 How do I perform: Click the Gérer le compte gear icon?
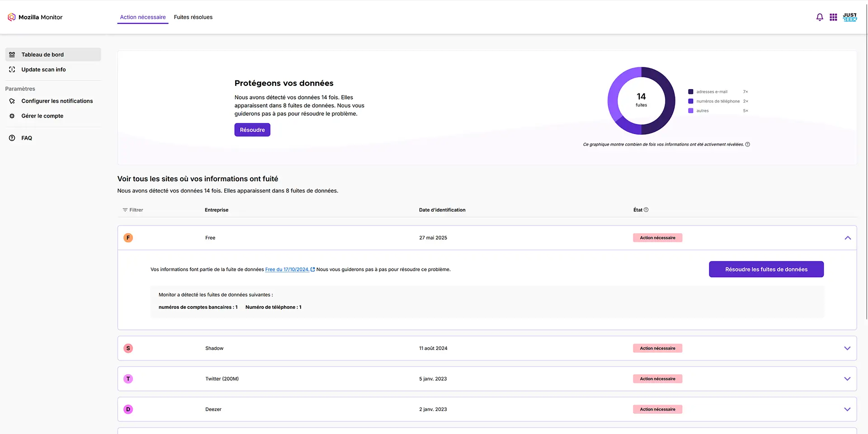click(x=12, y=116)
